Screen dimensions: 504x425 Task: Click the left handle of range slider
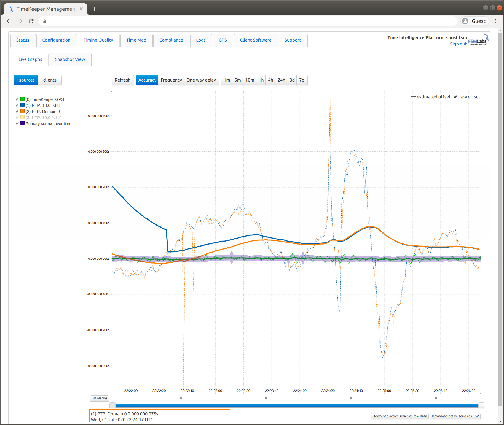coord(112,405)
